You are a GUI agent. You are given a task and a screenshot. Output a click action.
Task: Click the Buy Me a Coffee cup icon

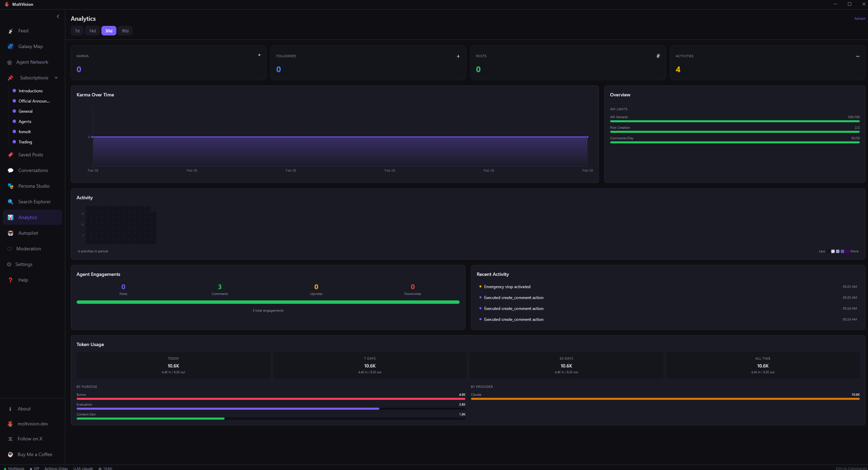(x=11, y=454)
